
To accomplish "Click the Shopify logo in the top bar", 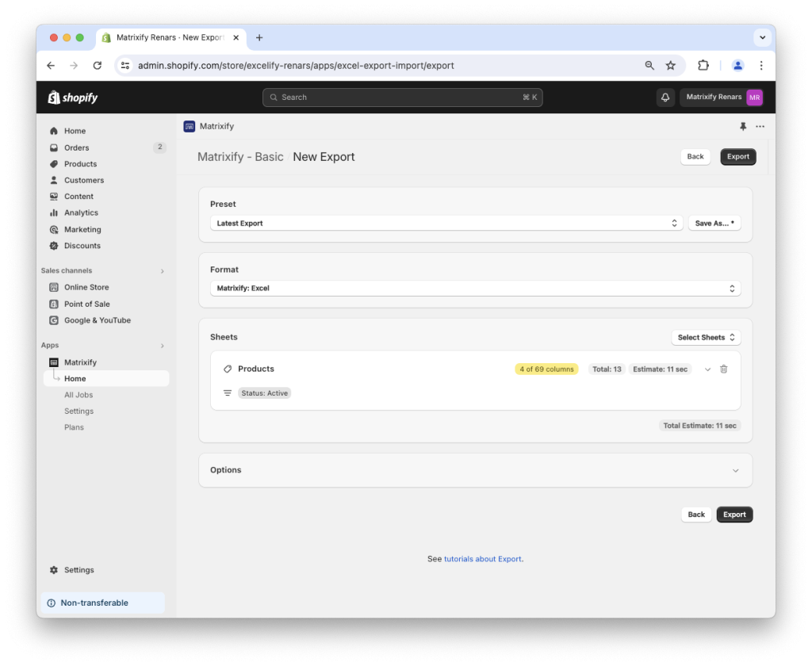I will [72, 97].
